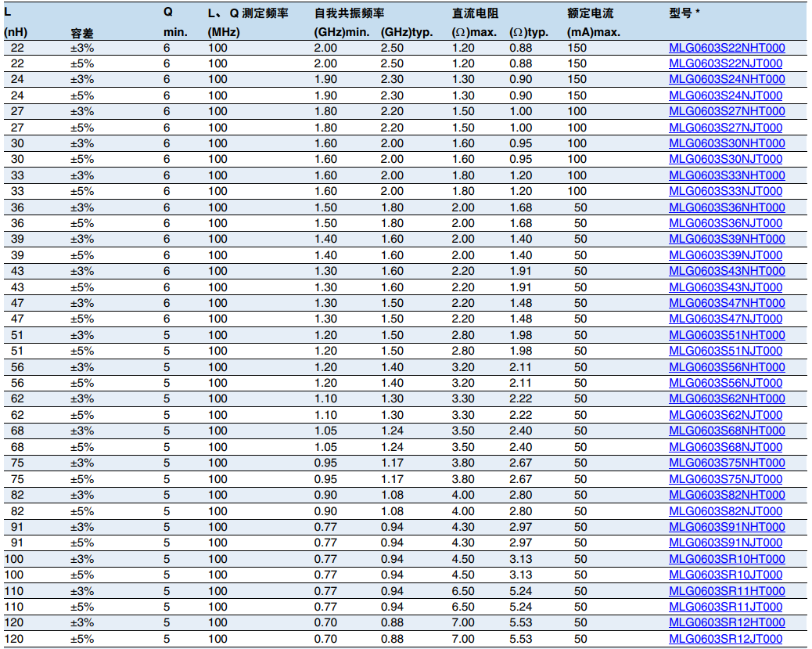Open the MLG0603S47NJT000 part link
This screenshot has width=812, height=649.
click(725, 319)
